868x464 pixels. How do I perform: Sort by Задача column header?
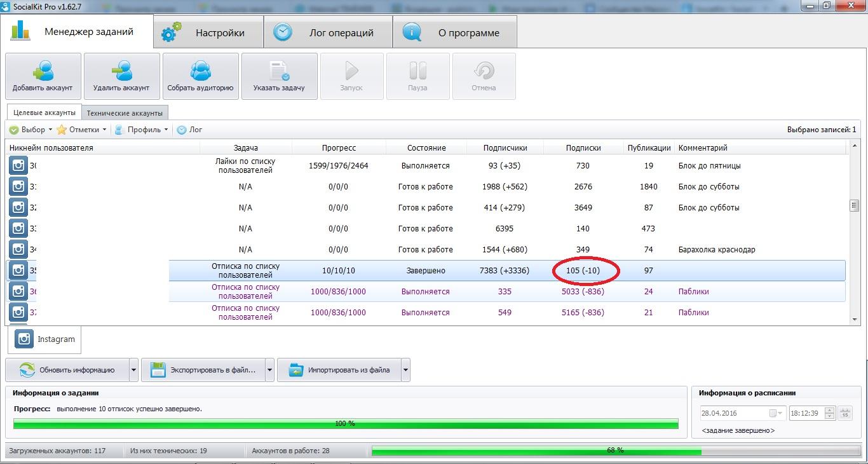click(246, 148)
